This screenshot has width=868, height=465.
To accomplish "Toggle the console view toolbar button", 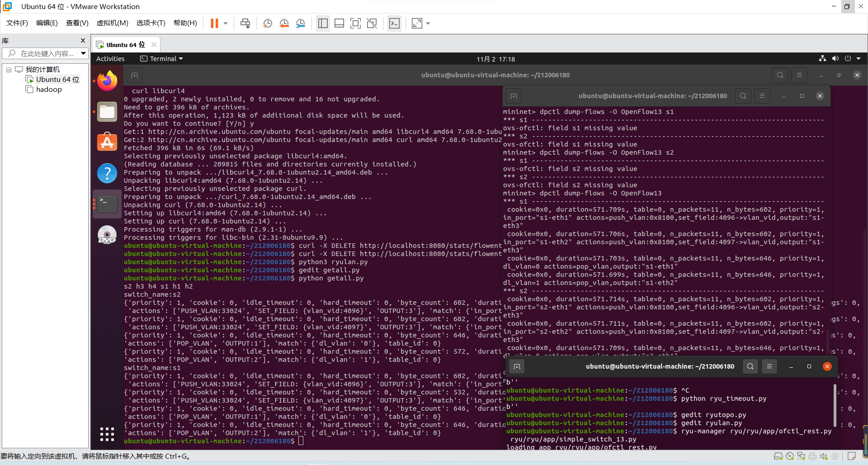I will click(x=394, y=23).
